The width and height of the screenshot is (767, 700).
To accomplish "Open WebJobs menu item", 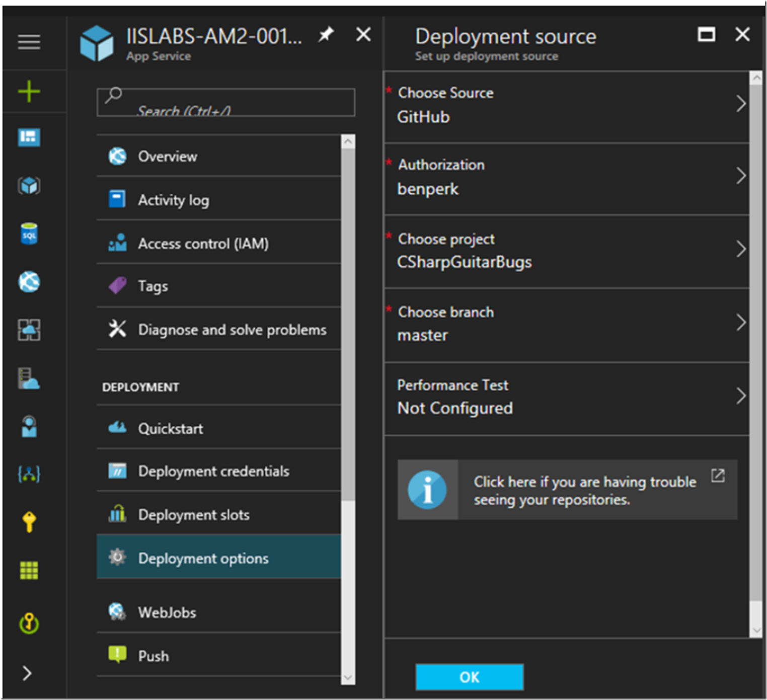I will (218, 612).
